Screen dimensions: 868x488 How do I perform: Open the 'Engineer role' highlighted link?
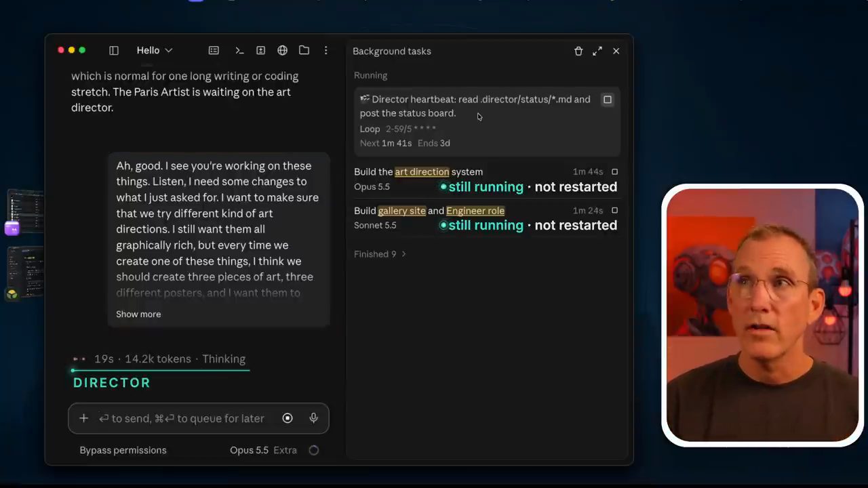click(475, 211)
